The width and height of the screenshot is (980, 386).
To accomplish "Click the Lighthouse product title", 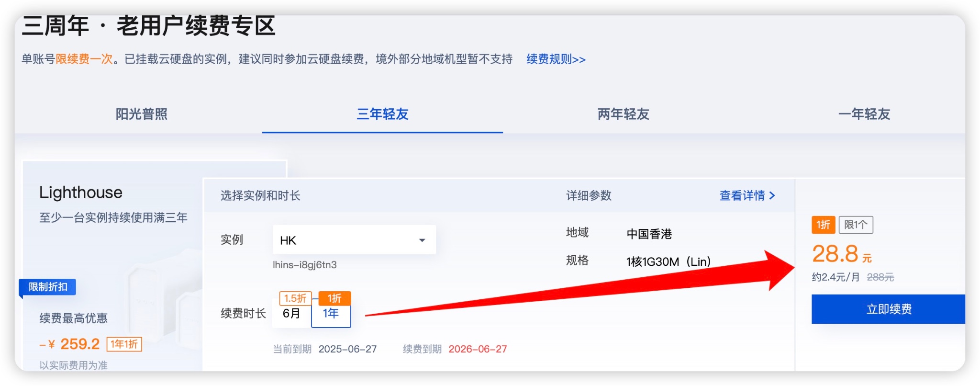I will (x=81, y=192).
